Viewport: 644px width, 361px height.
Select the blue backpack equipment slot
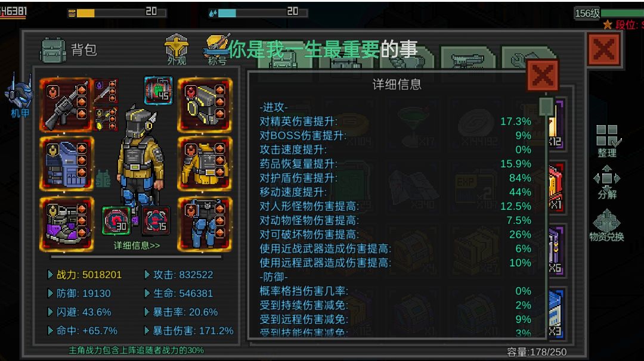[x=66, y=164]
